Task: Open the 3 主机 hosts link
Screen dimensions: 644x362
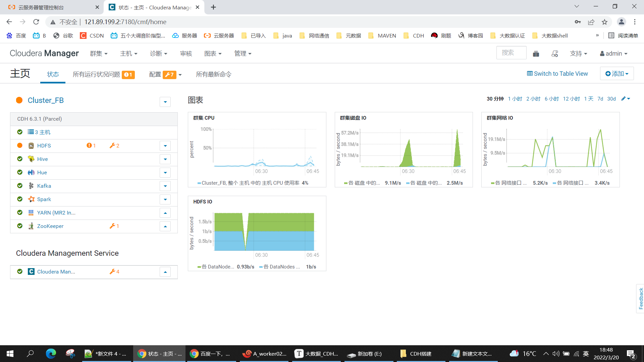Action: (x=39, y=132)
